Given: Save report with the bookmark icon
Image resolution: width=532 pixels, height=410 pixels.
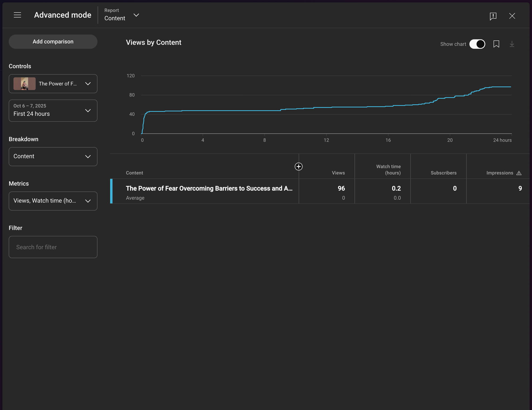Looking at the screenshot, I should click(x=496, y=44).
